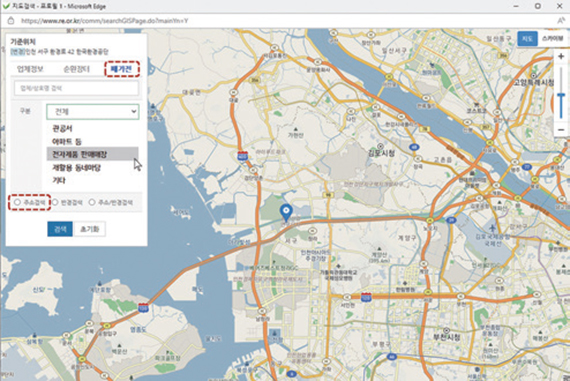The image size is (570, 381).
Task: Click the site lock icon beside URL
Action: (x=11, y=21)
